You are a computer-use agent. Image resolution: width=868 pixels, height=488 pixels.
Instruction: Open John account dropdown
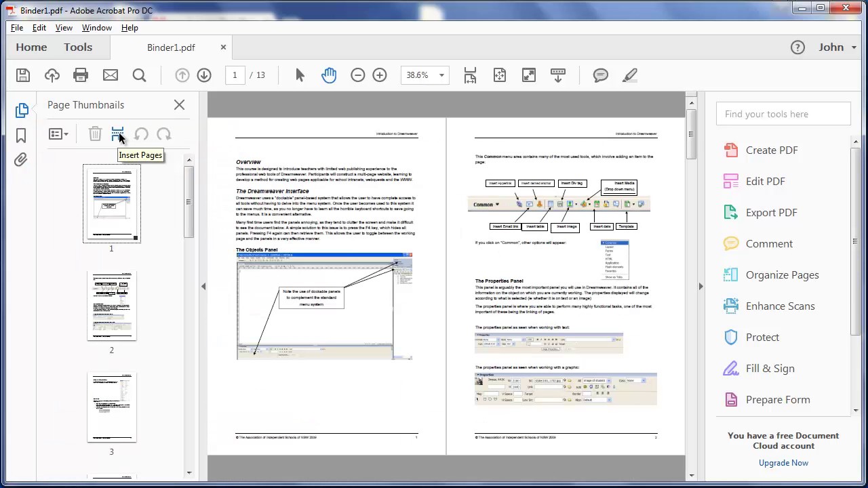(x=836, y=47)
